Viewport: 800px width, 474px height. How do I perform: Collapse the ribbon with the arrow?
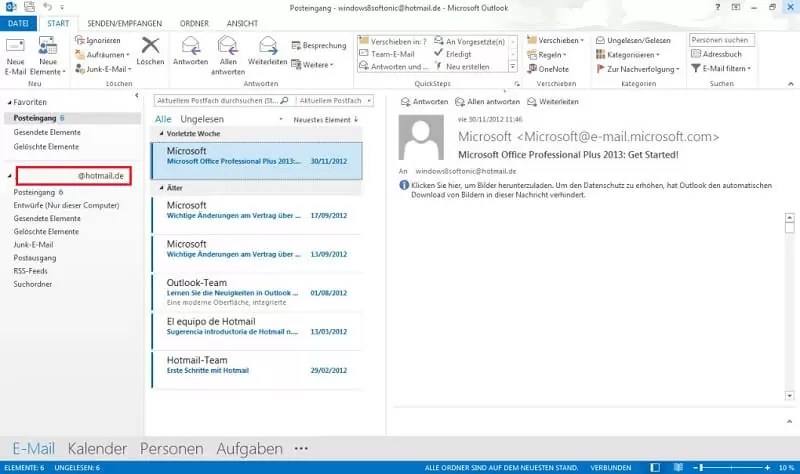point(790,84)
